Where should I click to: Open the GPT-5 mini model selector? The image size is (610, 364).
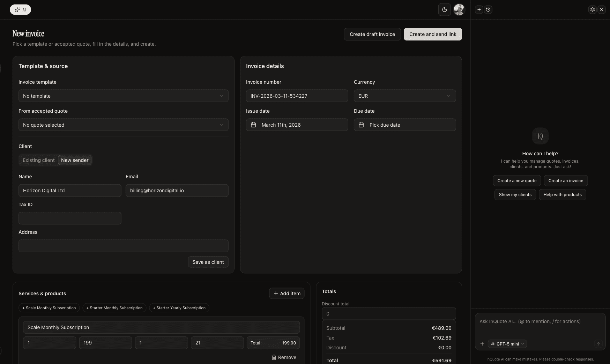507,344
